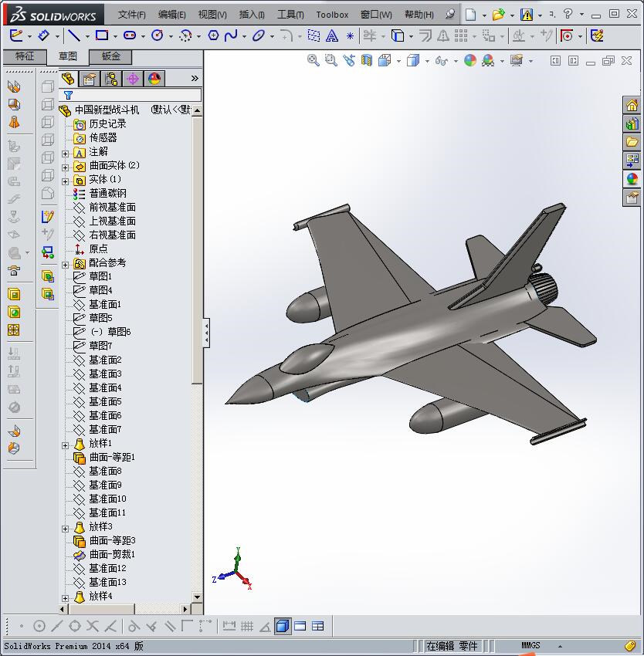Expand the 放样3 feature node
Screen dimensions: 644x656
point(66,529)
